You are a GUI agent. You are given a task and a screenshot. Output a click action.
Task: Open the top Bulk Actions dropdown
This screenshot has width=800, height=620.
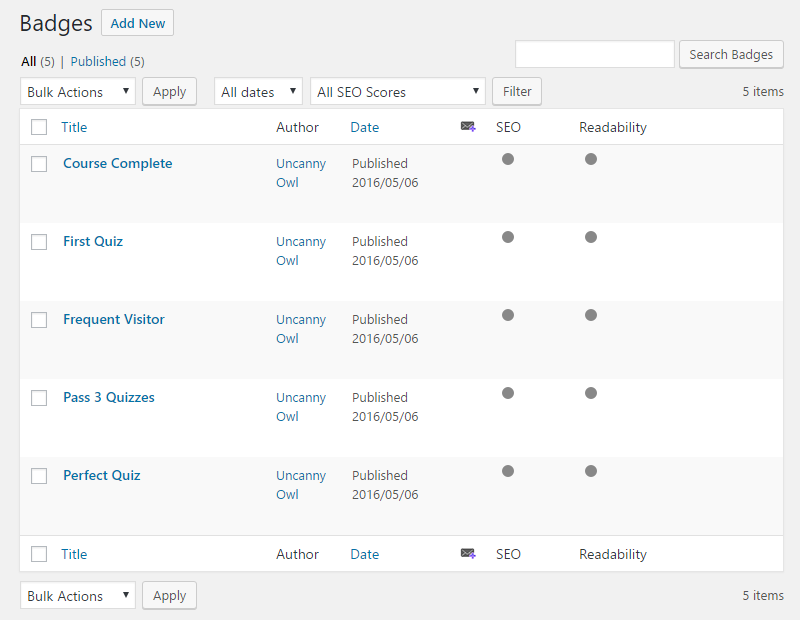[x=77, y=92]
